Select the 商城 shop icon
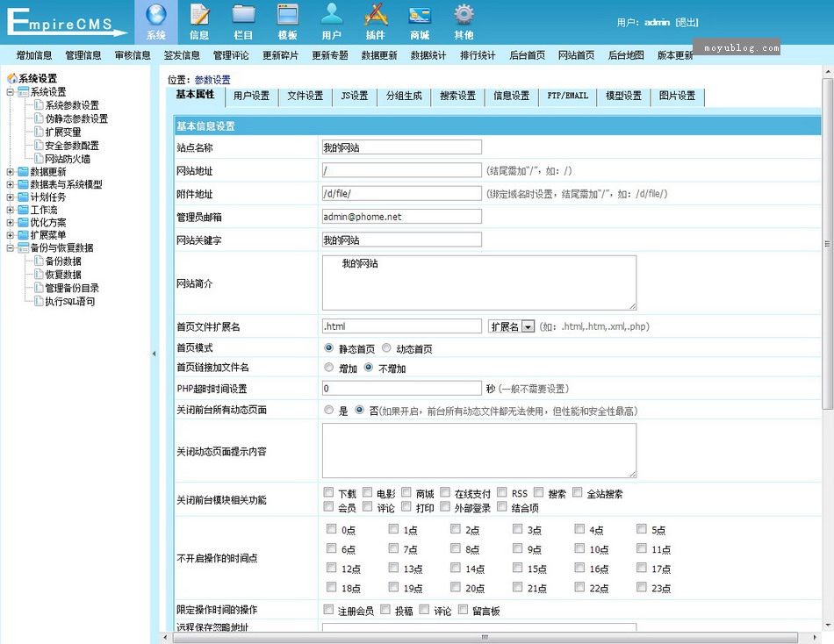Viewport: 834px width, 644px height. [x=420, y=15]
